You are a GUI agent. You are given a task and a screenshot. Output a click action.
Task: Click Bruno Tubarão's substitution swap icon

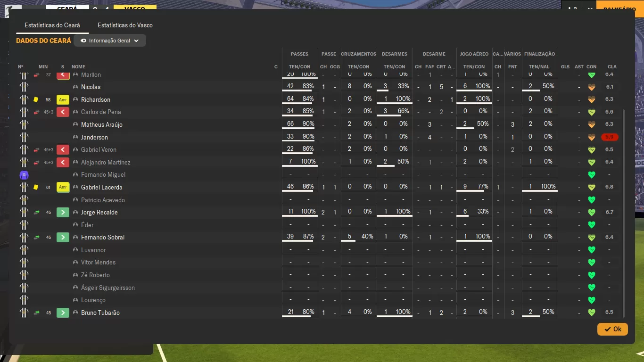pos(36,313)
